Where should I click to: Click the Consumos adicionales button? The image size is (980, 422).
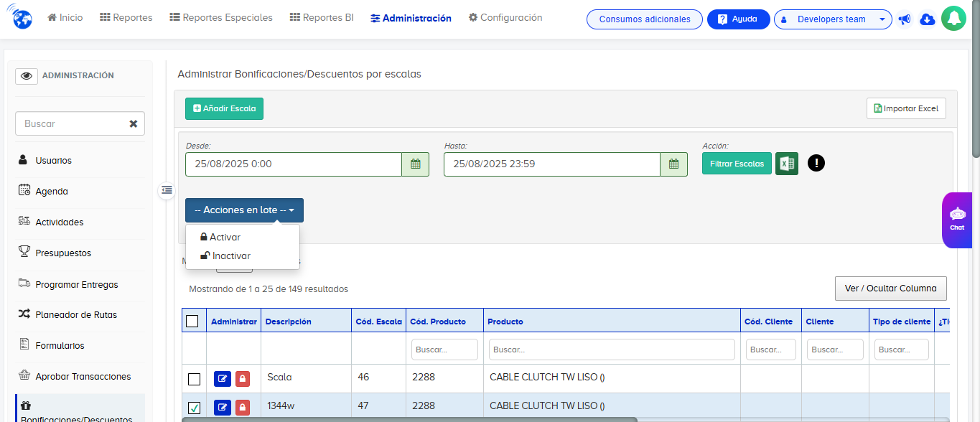pos(645,19)
